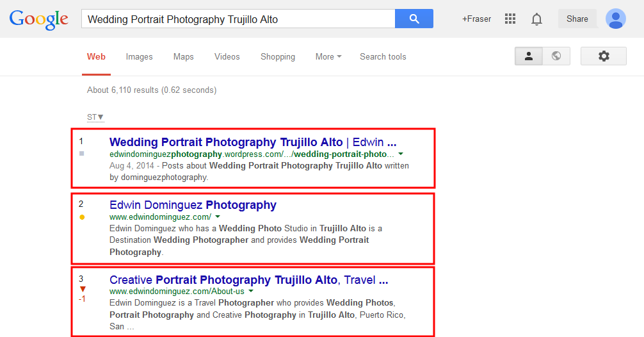
Task: Open the settings gear menu
Action: (603, 56)
